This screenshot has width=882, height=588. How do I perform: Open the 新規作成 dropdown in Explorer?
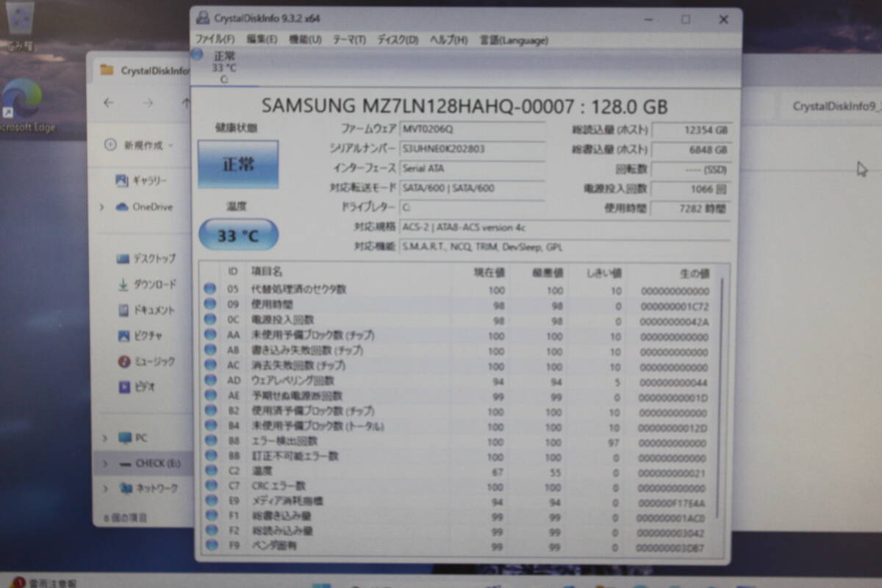point(140,146)
